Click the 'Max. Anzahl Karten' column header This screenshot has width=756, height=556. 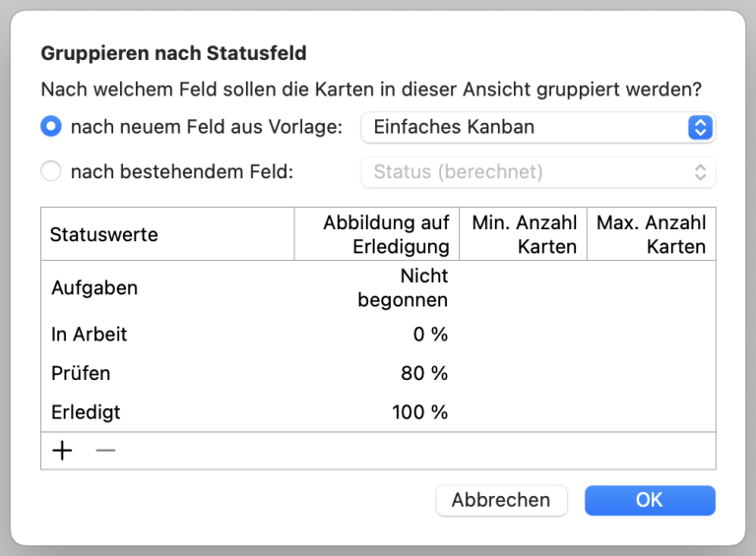point(652,234)
